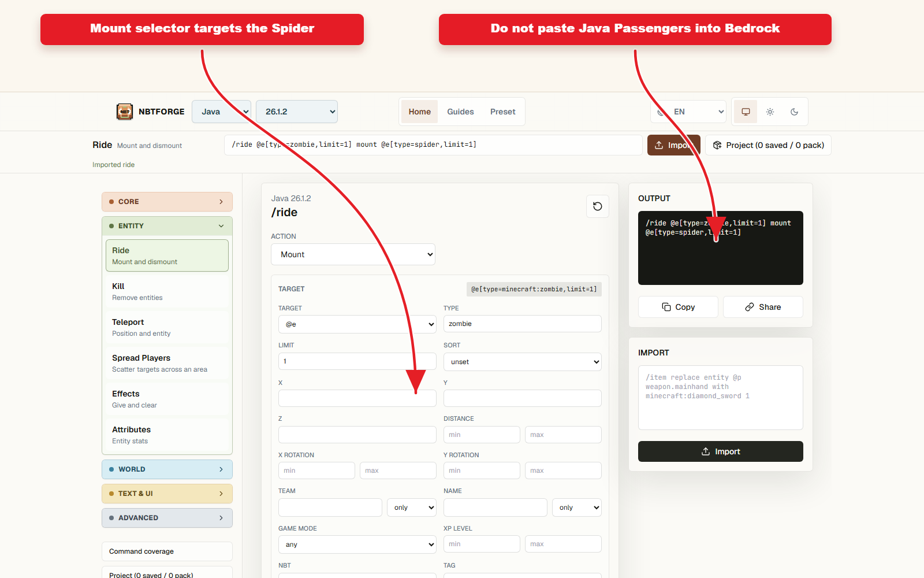Switch to dark theme moon icon
924x578 pixels.
794,112
